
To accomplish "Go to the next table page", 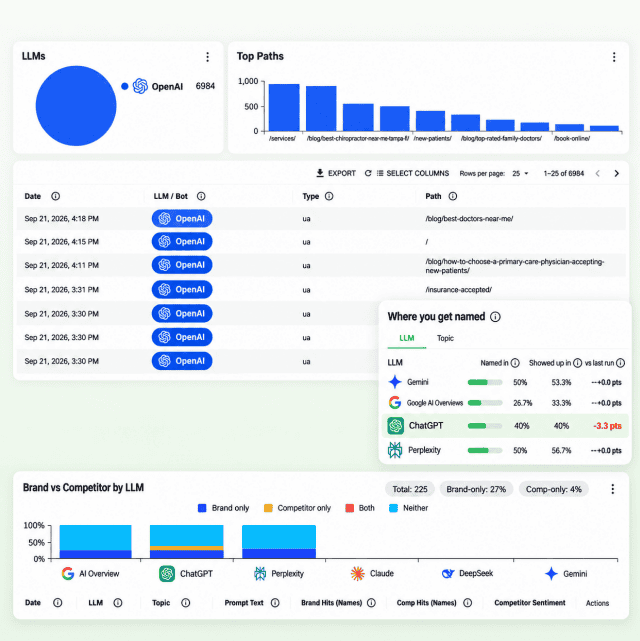I will point(616,173).
